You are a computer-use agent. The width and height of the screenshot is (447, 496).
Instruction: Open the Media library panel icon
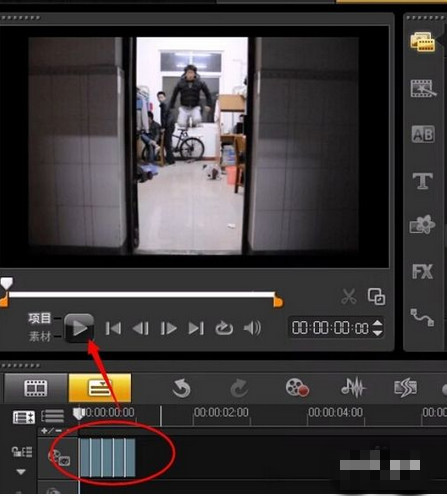423,42
